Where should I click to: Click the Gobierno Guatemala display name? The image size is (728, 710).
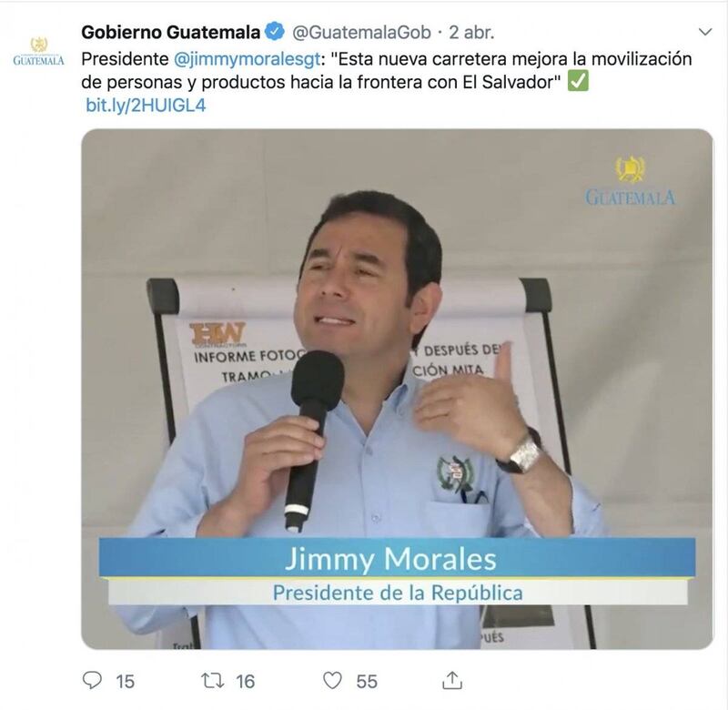170,32
